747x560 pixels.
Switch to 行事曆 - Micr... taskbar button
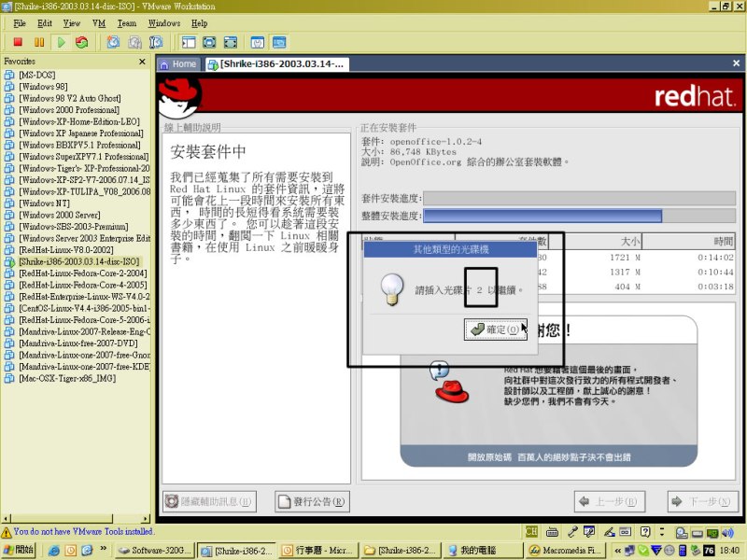point(317,550)
